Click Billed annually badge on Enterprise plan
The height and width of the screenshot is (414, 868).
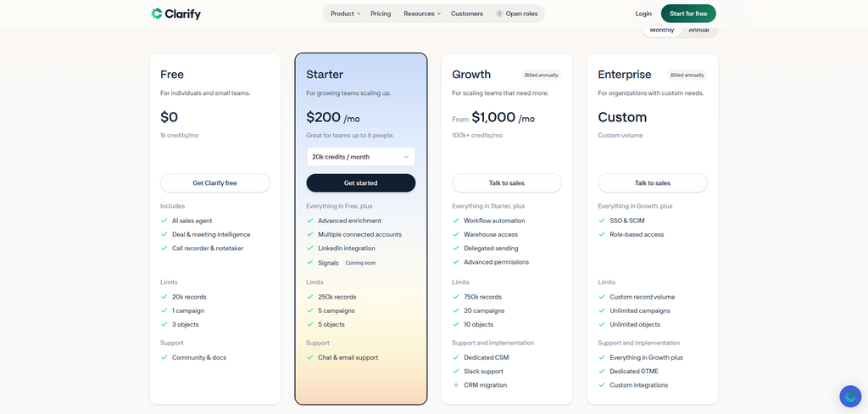coord(687,75)
